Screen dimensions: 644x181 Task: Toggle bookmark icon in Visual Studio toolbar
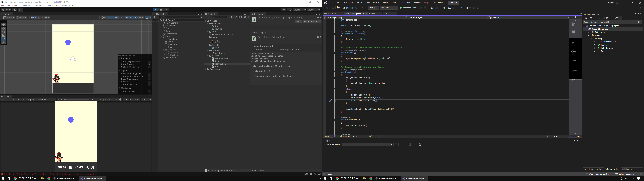467,8
